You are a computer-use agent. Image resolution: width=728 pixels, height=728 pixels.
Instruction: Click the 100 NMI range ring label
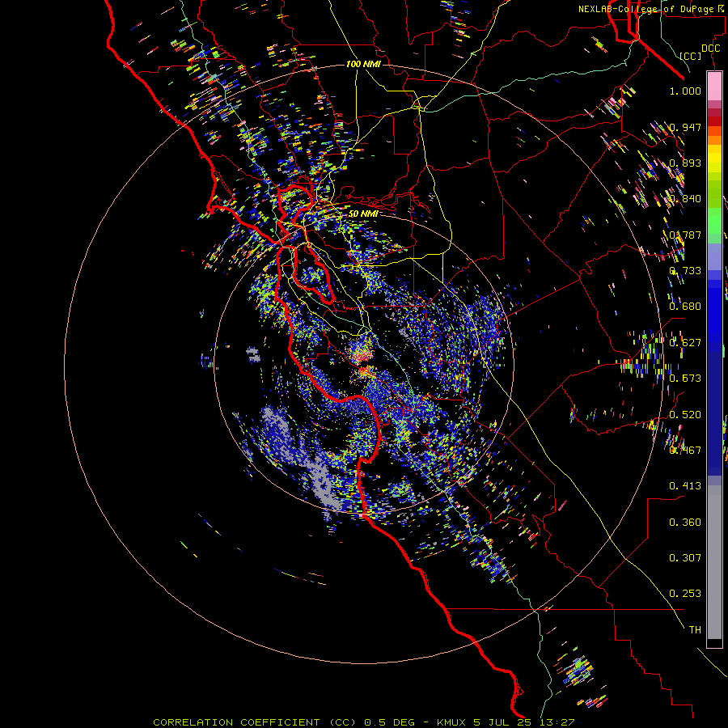[363, 64]
